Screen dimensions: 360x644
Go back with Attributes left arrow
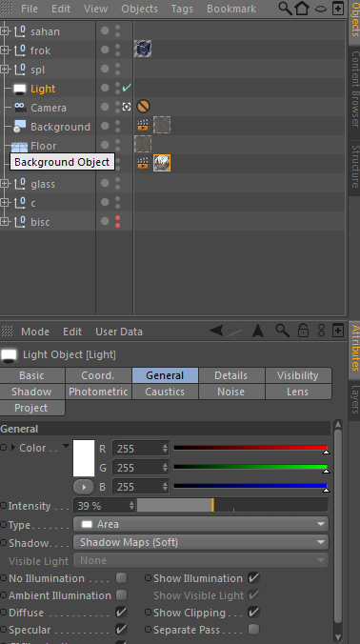[x=216, y=331]
